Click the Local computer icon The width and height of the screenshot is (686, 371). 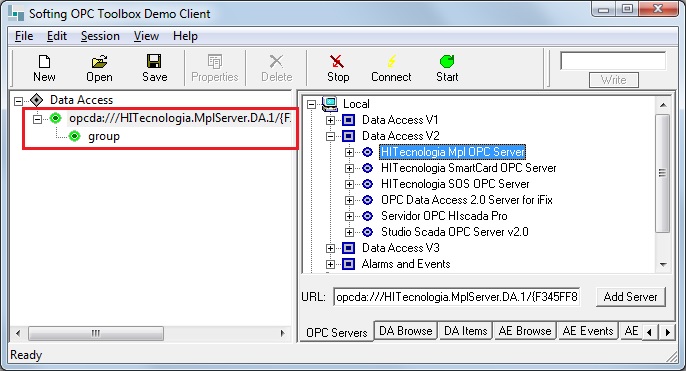point(330,104)
